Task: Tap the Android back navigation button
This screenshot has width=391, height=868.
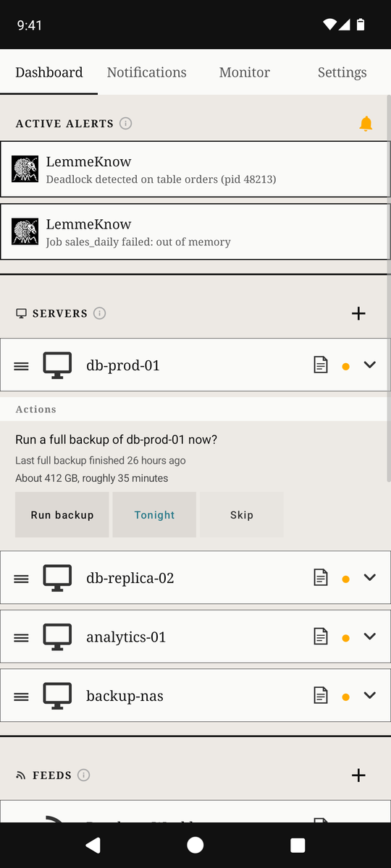Action: 93,845
